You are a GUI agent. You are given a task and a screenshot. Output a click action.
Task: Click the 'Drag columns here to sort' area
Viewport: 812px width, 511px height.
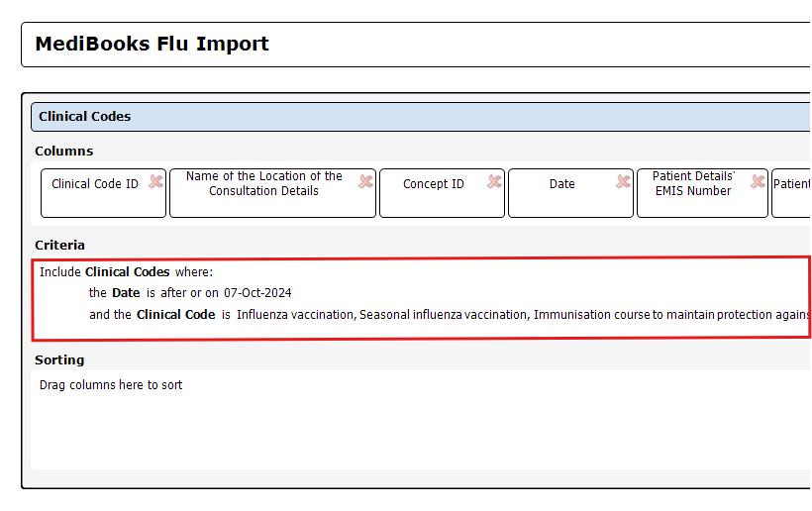tap(111, 385)
